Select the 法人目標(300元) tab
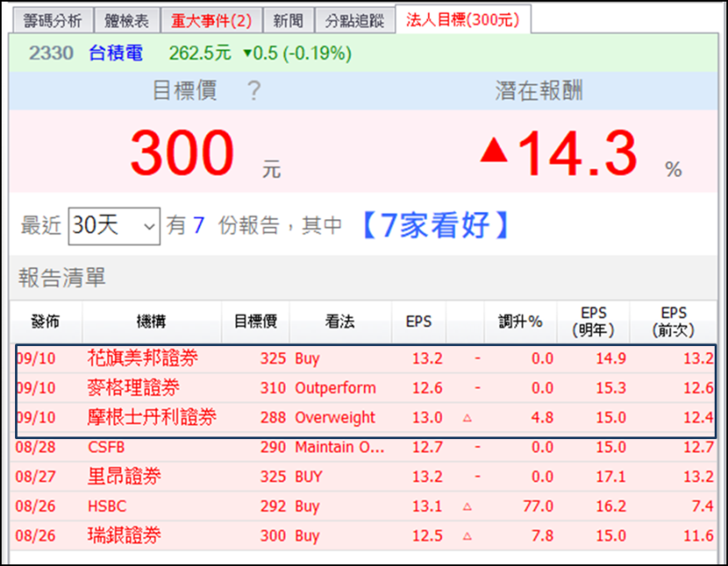This screenshot has height=566, width=728. [x=463, y=20]
